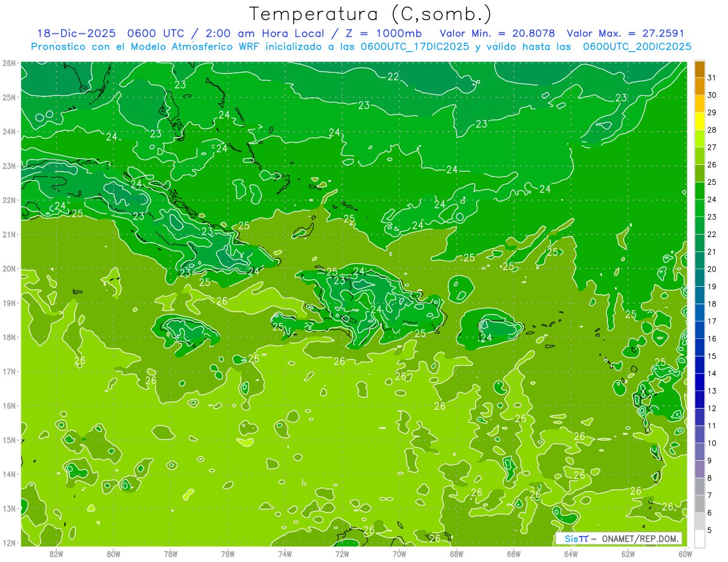
Task: Click the "22" contour label near top
Action: point(393,76)
